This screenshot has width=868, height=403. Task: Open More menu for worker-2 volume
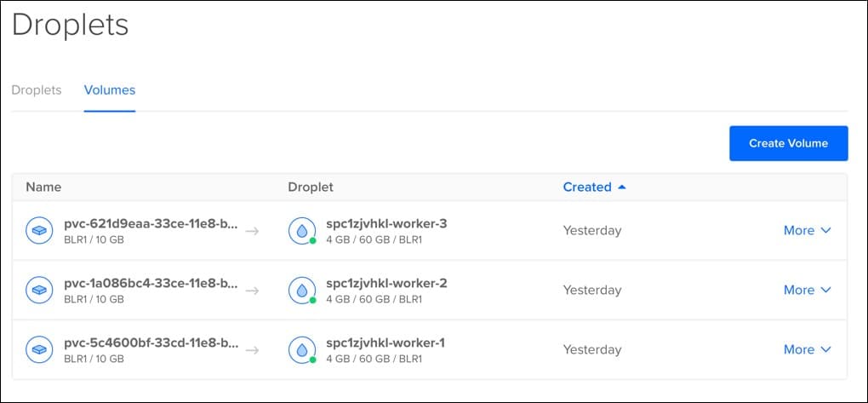click(807, 290)
